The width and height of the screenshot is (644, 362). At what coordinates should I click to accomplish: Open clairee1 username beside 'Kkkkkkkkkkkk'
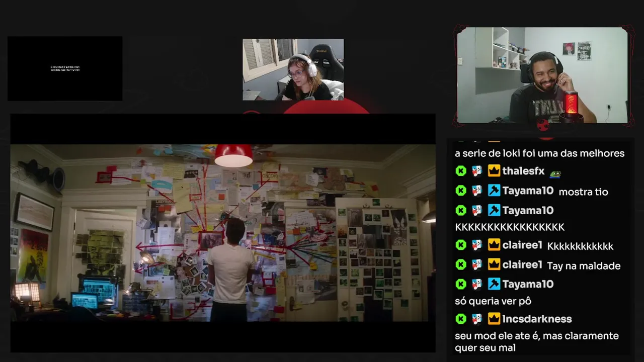[522, 245]
